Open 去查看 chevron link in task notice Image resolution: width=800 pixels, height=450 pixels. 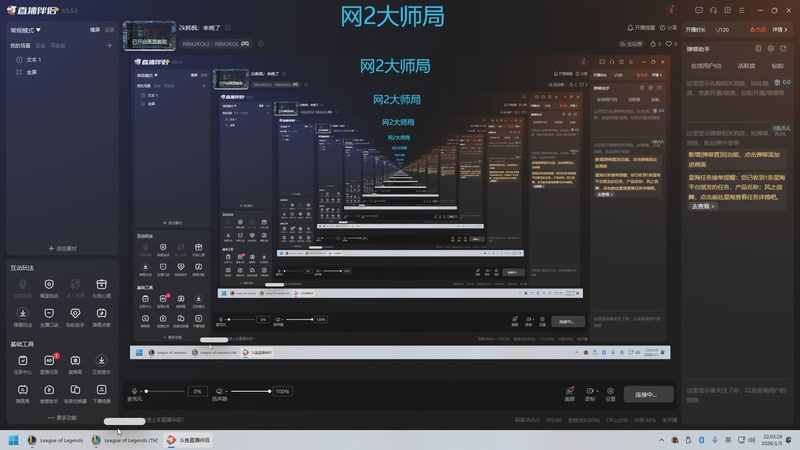pos(703,206)
